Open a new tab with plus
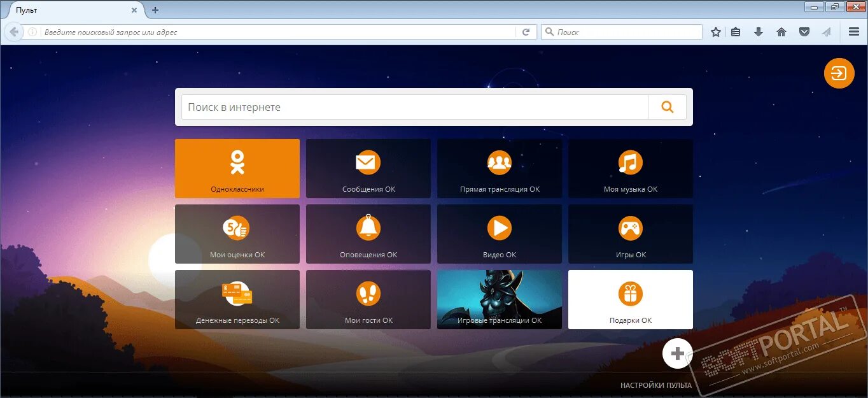This screenshot has width=868, height=398. (155, 10)
